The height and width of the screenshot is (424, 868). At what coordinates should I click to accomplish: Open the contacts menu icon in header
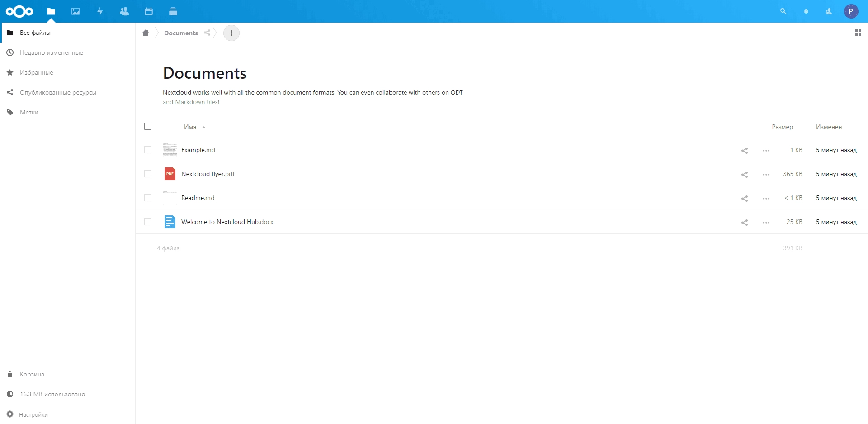click(x=829, y=11)
